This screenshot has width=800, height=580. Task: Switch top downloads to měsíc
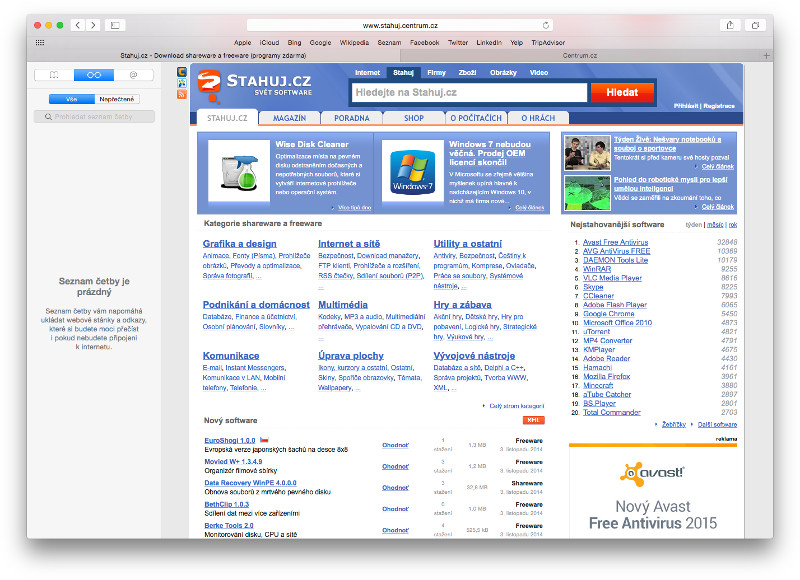[x=715, y=225]
